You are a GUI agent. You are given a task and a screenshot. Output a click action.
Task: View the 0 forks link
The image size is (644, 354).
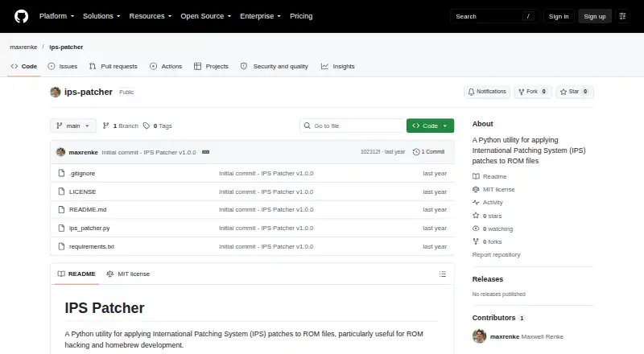coord(487,241)
